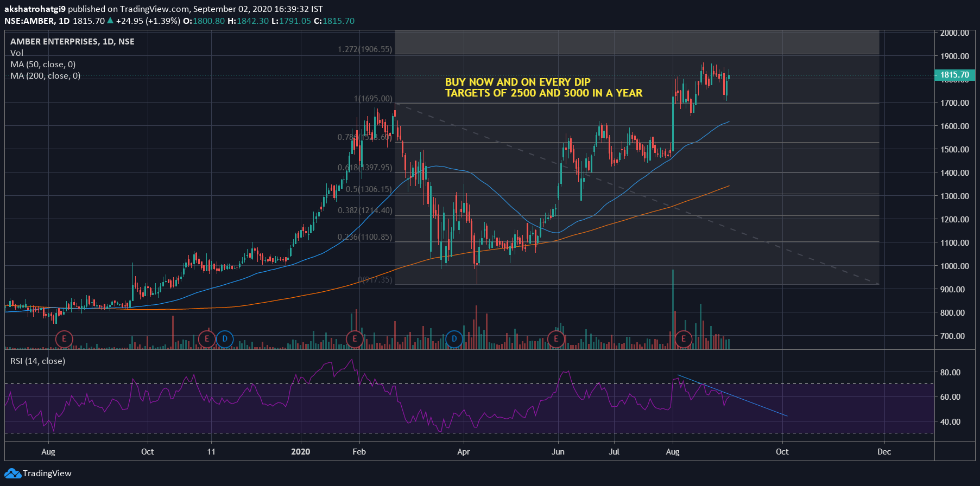Click the 2000.00 price axis label

[x=954, y=33]
